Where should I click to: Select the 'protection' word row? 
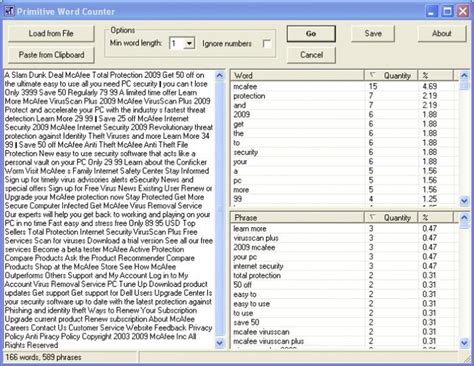tap(345, 96)
